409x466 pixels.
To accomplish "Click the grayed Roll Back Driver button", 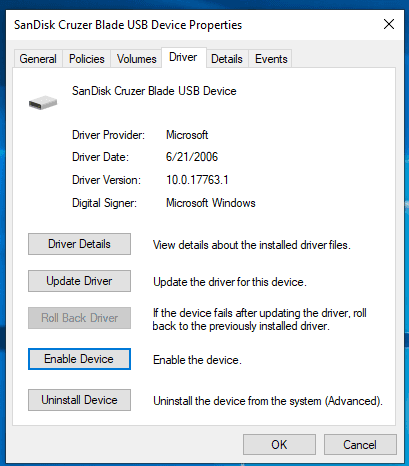I will coord(79,318).
